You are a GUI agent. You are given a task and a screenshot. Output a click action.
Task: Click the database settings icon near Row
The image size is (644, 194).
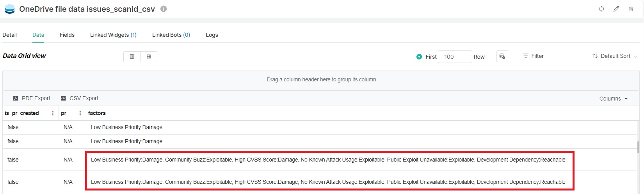pos(502,56)
